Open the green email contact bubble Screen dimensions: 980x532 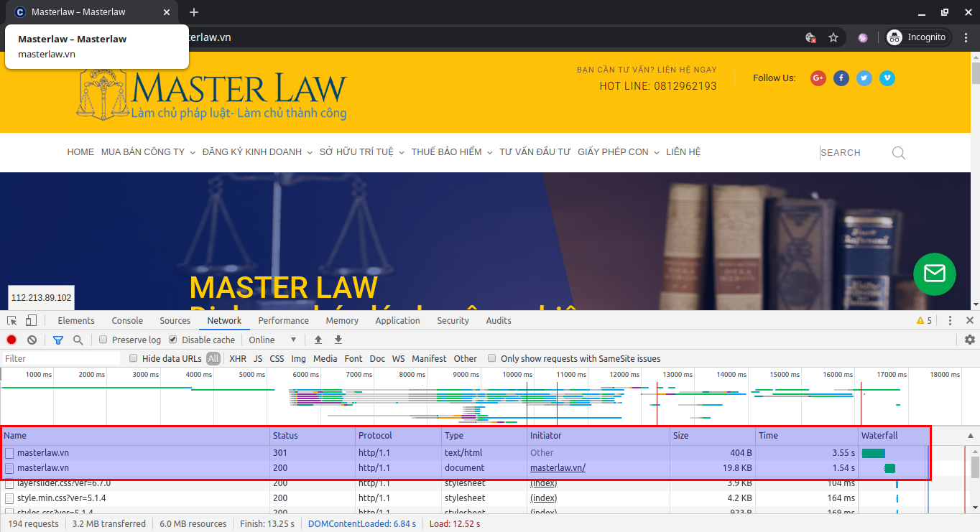[935, 274]
